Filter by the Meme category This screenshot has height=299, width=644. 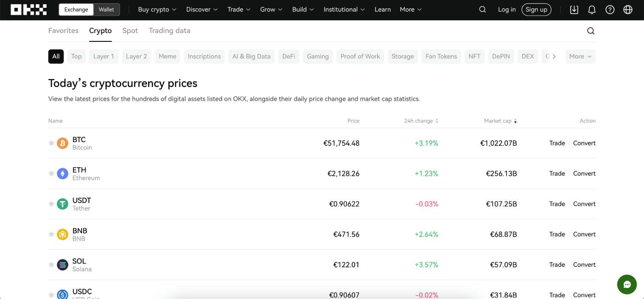click(167, 57)
